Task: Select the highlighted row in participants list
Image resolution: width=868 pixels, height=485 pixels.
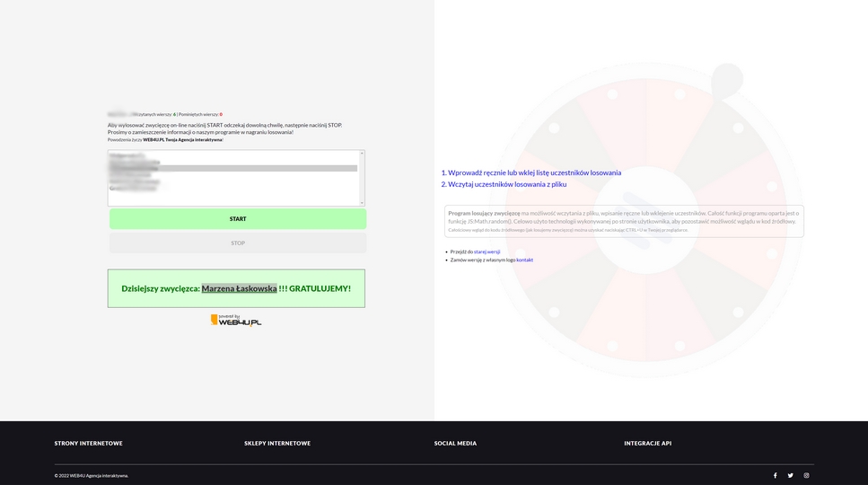Action: point(233,168)
